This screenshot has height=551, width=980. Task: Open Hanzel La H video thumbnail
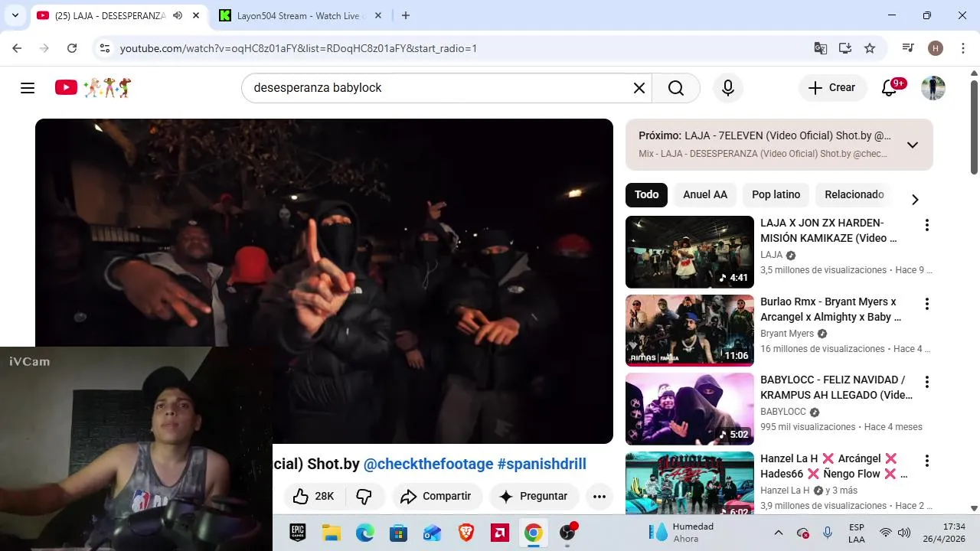click(690, 483)
